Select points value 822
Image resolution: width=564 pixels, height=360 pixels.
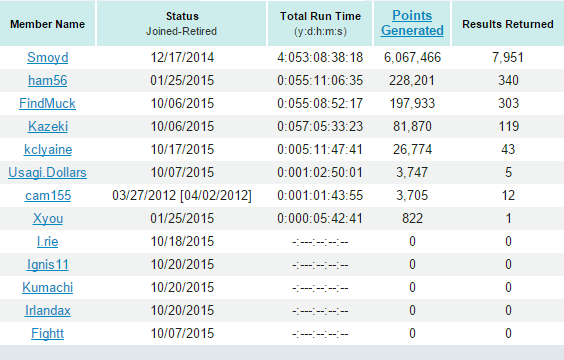(412, 219)
